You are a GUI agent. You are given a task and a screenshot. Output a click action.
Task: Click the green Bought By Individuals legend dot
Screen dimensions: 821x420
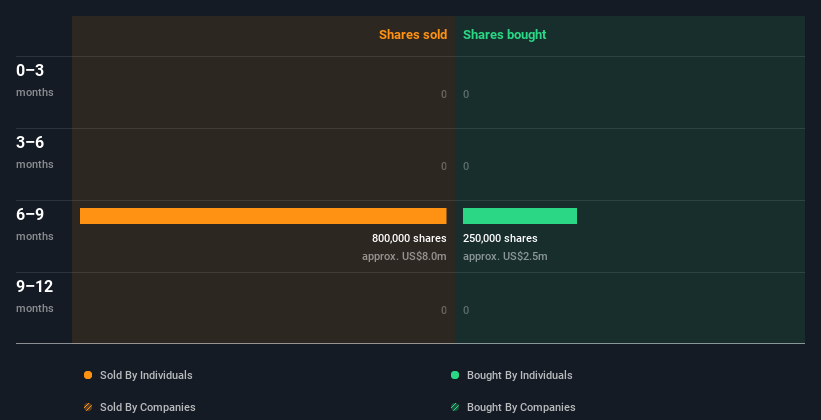455,375
